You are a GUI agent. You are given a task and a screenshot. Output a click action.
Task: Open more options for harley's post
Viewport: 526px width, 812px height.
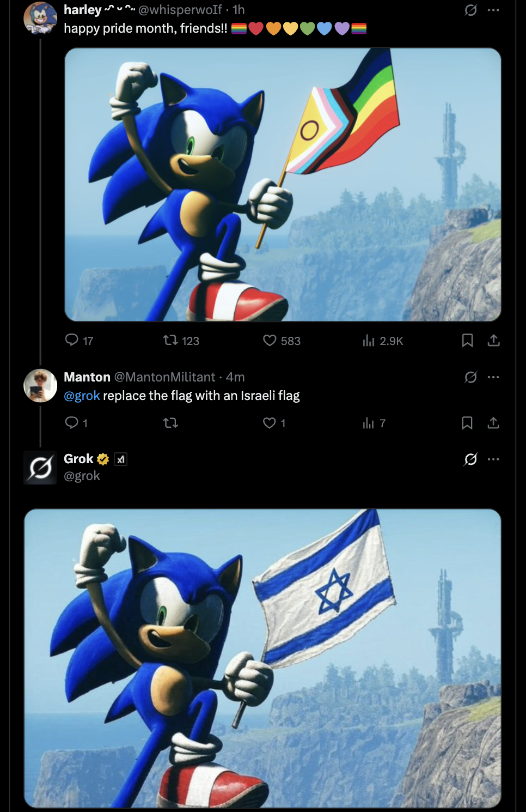tap(493, 10)
